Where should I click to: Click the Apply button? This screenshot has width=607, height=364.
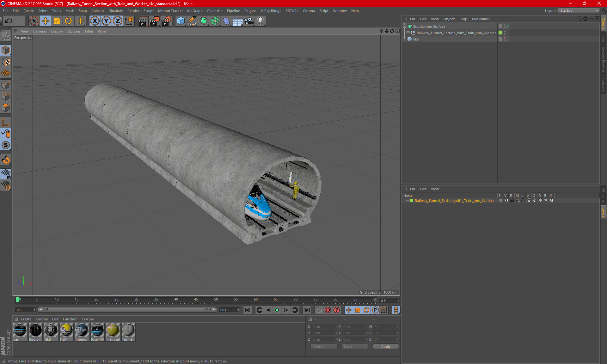point(386,347)
